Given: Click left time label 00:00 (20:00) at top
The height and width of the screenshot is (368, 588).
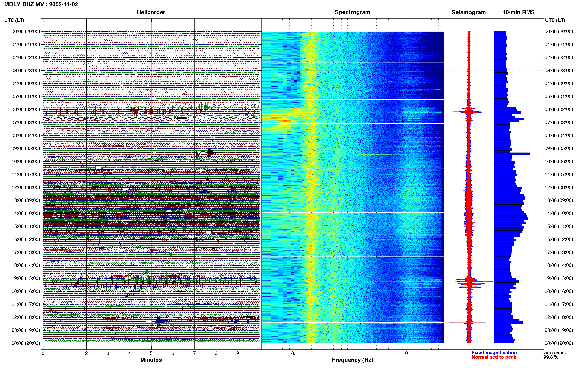Looking at the screenshot, I should (26, 31).
